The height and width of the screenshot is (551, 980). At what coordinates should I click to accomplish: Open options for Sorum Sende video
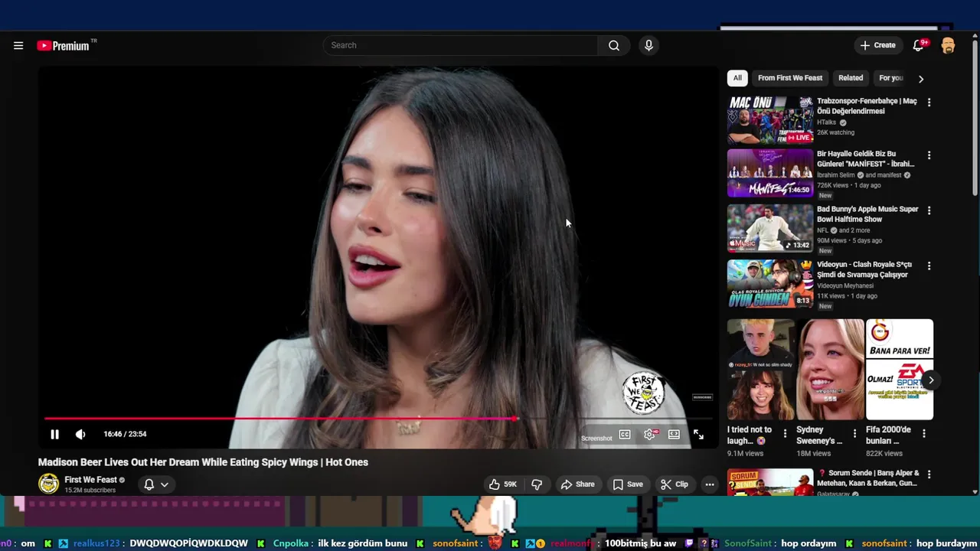[x=929, y=474]
